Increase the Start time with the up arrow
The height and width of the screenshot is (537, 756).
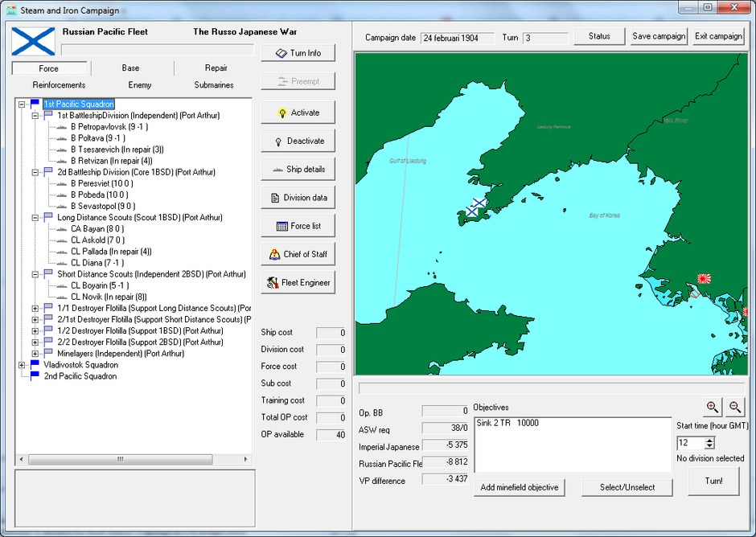(710, 438)
